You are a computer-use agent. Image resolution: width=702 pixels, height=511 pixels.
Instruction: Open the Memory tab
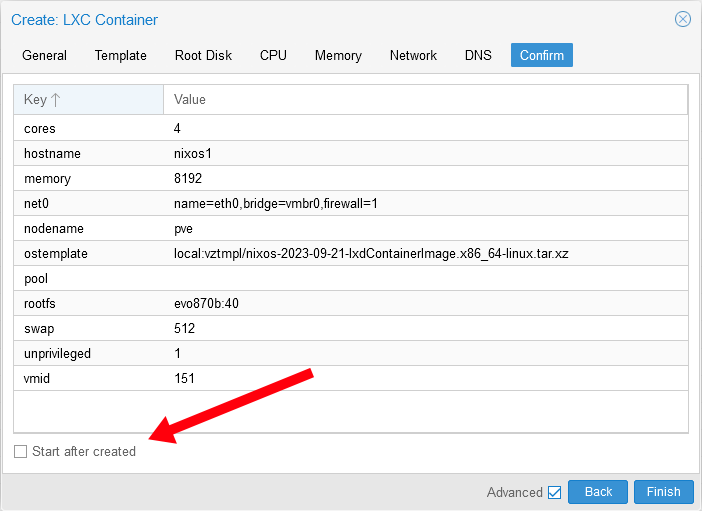coord(338,55)
